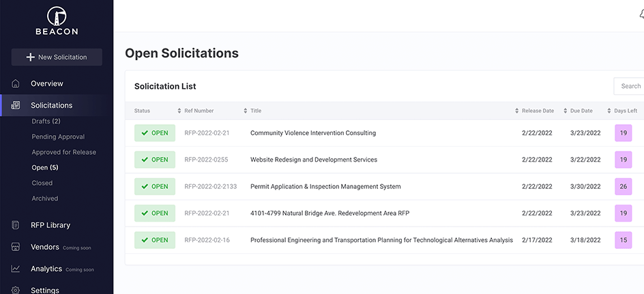The height and width of the screenshot is (294, 644).
Task: Select Pending Approval submenu item
Action: pos(58,137)
